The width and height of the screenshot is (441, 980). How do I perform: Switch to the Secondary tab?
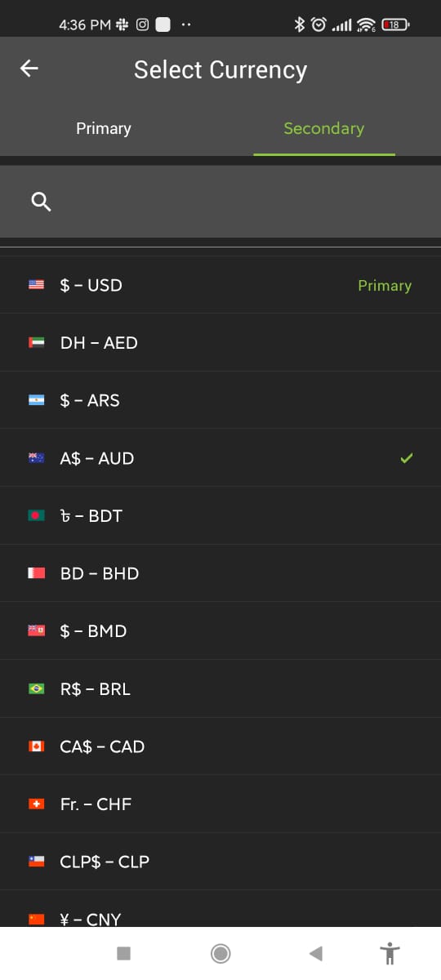324,128
